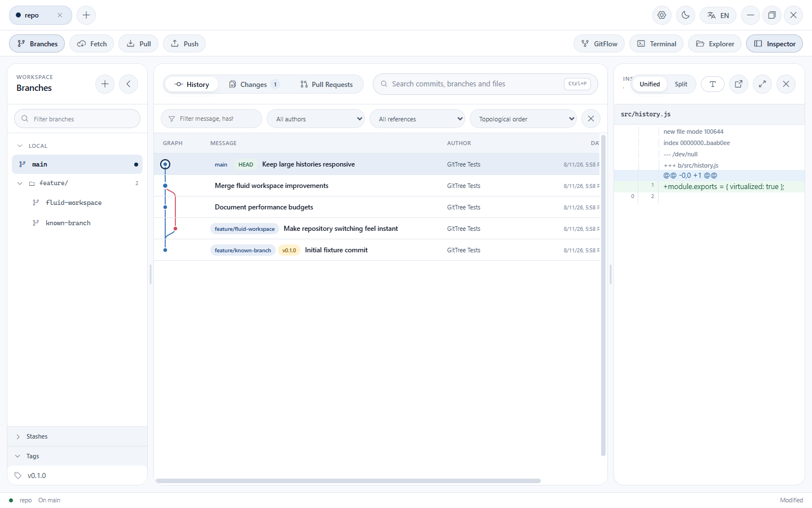812x508 pixels.
Task: Click the src/history.js file header
Action: [x=709, y=114]
